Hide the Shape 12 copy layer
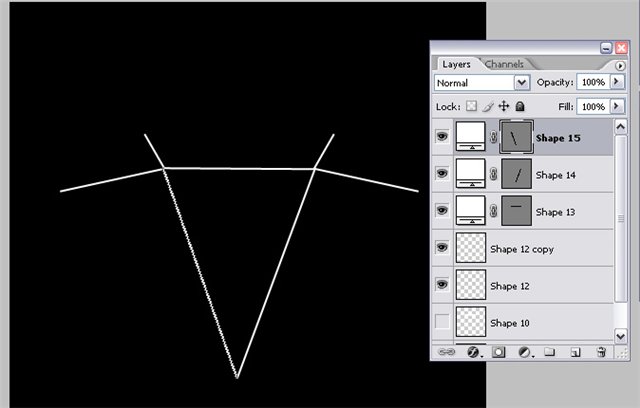The width and height of the screenshot is (640, 408). (442, 247)
